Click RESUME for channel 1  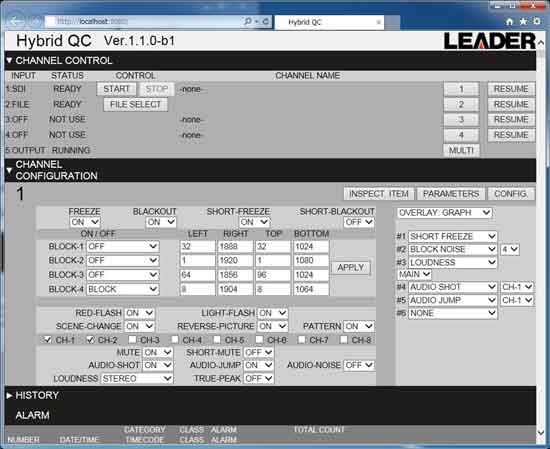[x=511, y=89]
